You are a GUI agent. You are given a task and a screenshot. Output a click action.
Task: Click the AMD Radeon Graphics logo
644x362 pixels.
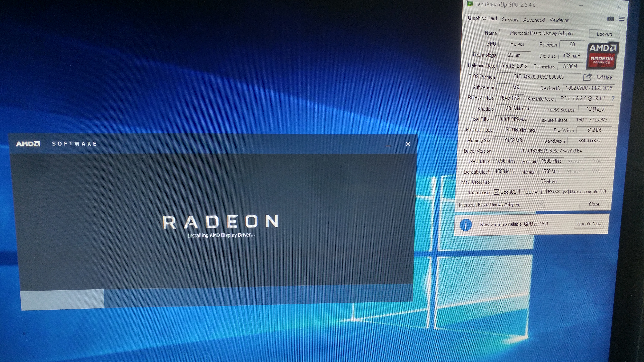pyautogui.click(x=603, y=56)
